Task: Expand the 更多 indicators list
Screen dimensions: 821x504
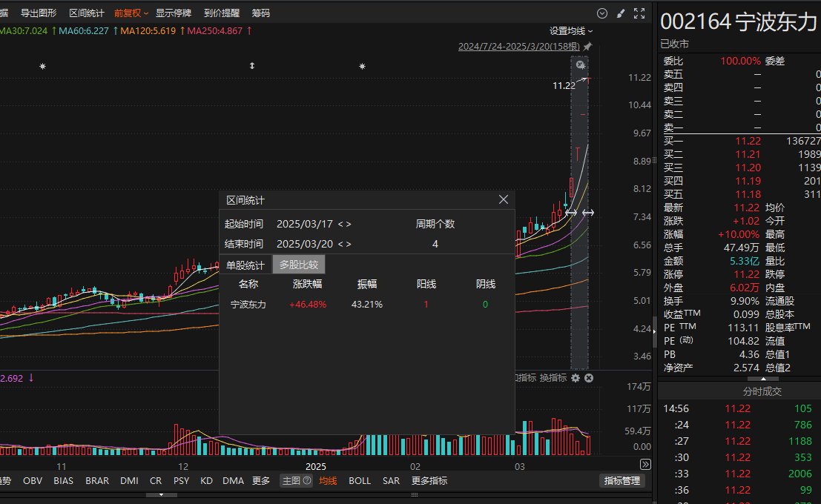Action: [x=261, y=480]
